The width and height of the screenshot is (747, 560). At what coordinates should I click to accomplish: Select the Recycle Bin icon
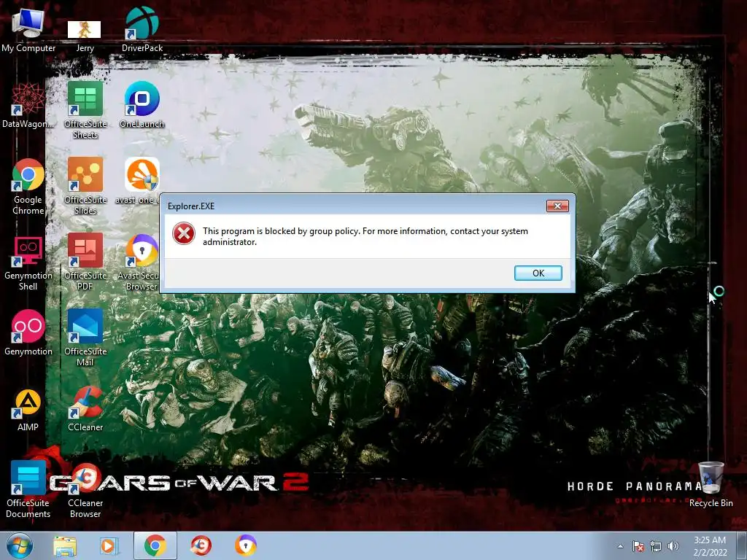711,484
